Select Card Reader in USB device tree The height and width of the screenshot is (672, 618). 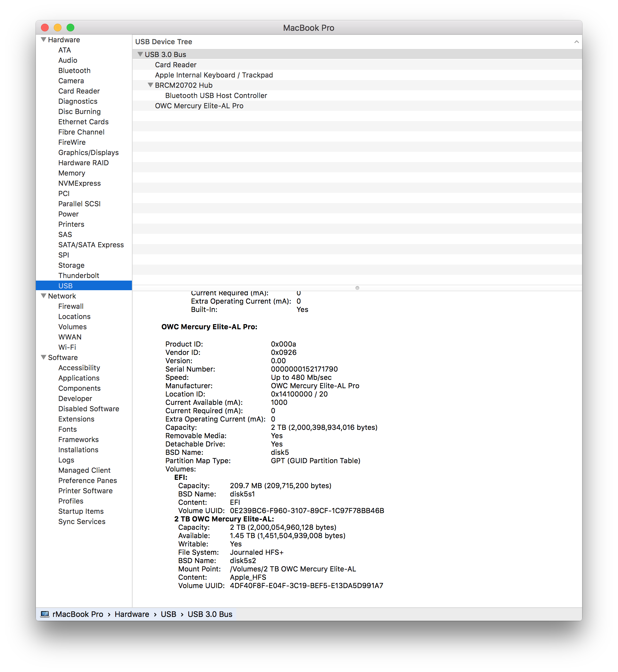pos(175,65)
